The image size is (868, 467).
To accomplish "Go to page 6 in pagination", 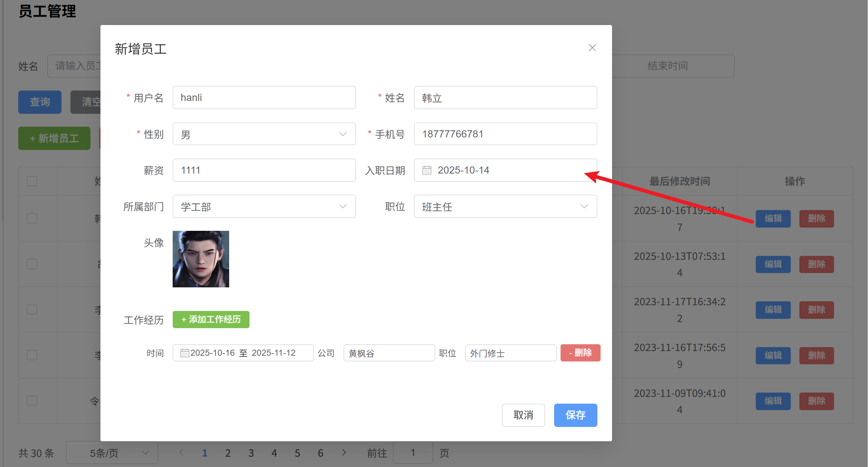I will [320, 453].
